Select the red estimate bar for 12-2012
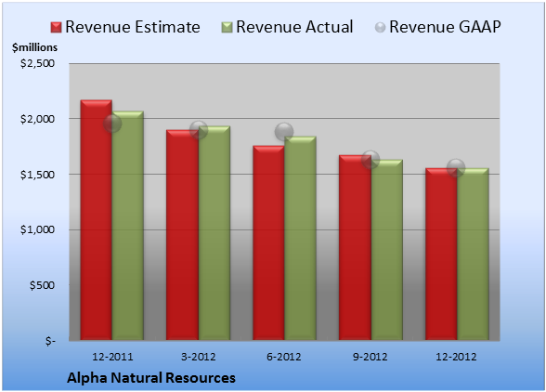The image size is (546, 392). [441, 254]
